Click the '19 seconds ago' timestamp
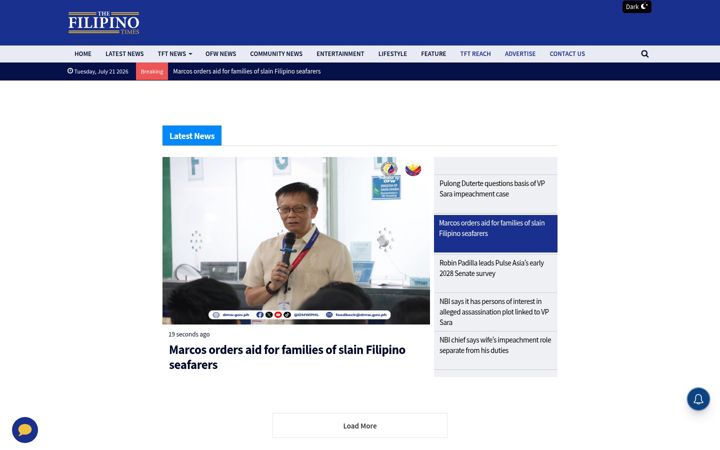Viewport: 720px width, 450px height. click(189, 334)
